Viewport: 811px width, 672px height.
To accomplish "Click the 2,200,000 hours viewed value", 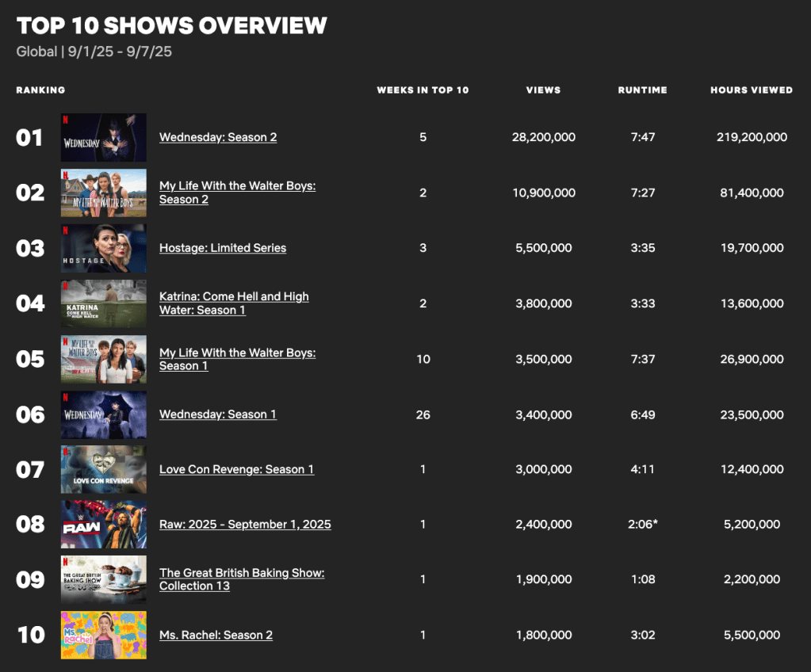I will [752, 579].
